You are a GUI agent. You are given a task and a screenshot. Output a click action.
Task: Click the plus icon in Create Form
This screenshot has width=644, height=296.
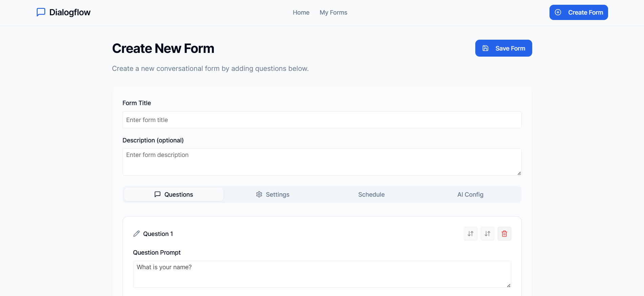[x=558, y=12]
